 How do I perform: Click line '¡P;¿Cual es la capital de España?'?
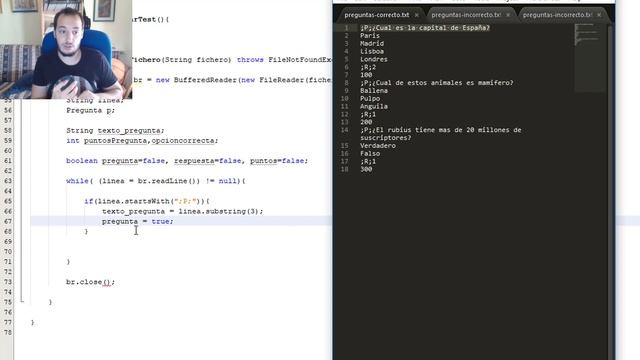425,28
